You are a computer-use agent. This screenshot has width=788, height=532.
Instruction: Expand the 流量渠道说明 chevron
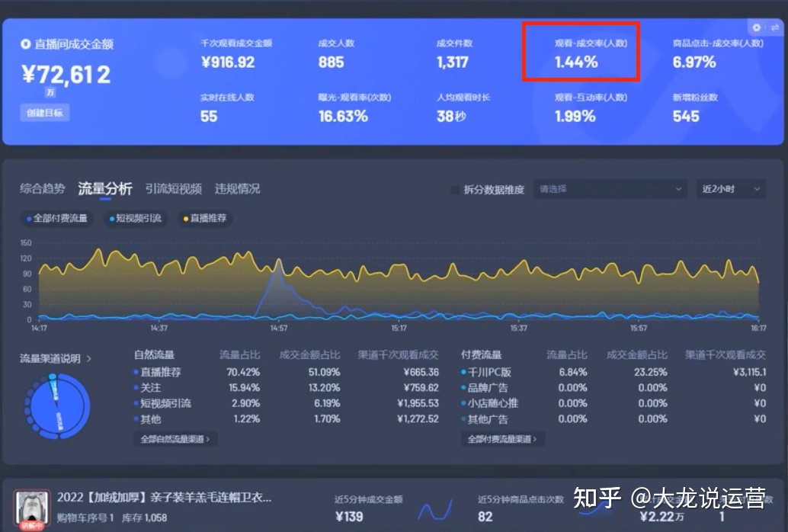pyautogui.click(x=89, y=359)
